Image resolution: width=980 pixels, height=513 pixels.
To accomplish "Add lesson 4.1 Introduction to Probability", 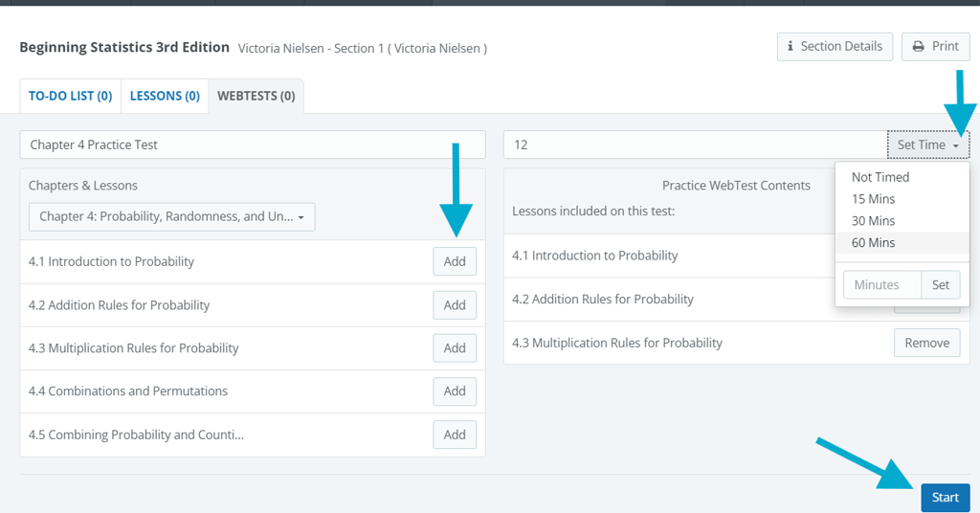I will [455, 261].
